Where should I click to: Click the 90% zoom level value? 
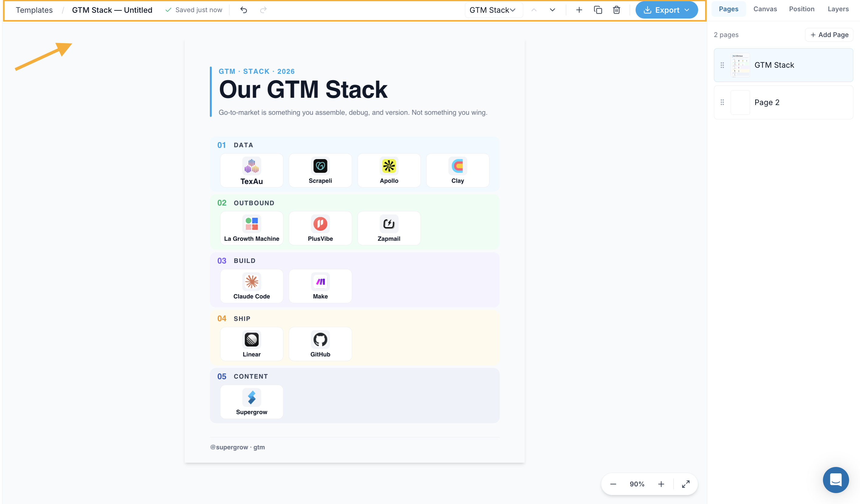pyautogui.click(x=637, y=484)
